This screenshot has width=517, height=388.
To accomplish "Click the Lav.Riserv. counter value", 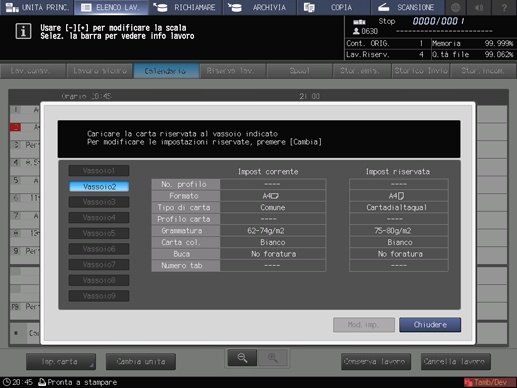I will click(421, 54).
